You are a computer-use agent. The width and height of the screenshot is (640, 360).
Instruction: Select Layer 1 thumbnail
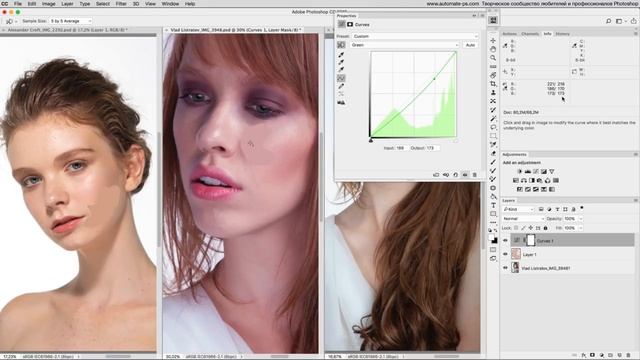[516, 254]
